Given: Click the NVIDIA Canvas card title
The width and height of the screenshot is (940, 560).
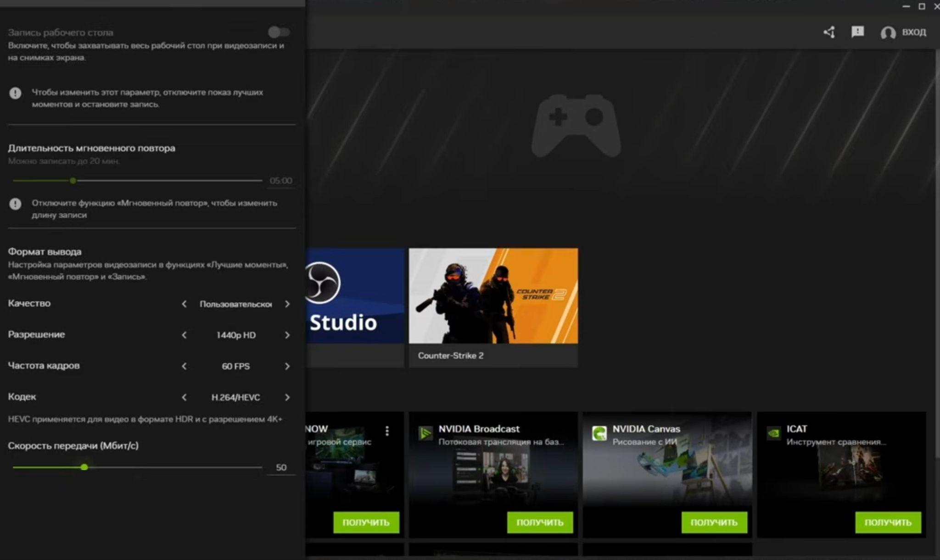Looking at the screenshot, I should click(646, 429).
